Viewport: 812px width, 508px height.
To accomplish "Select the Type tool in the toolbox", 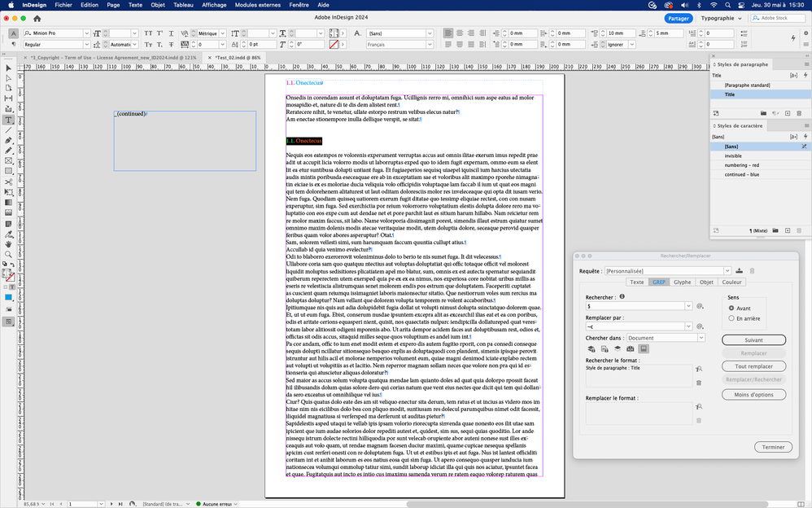I will click(8, 120).
